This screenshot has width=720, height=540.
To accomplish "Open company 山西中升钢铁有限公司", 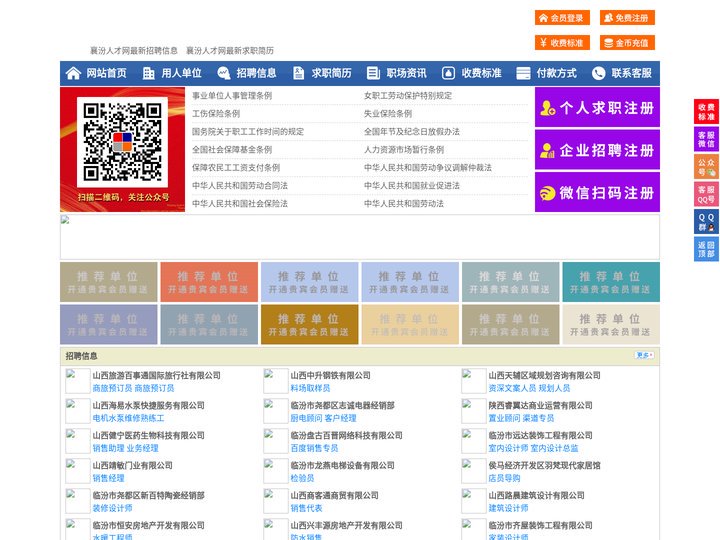I will pos(331,375).
